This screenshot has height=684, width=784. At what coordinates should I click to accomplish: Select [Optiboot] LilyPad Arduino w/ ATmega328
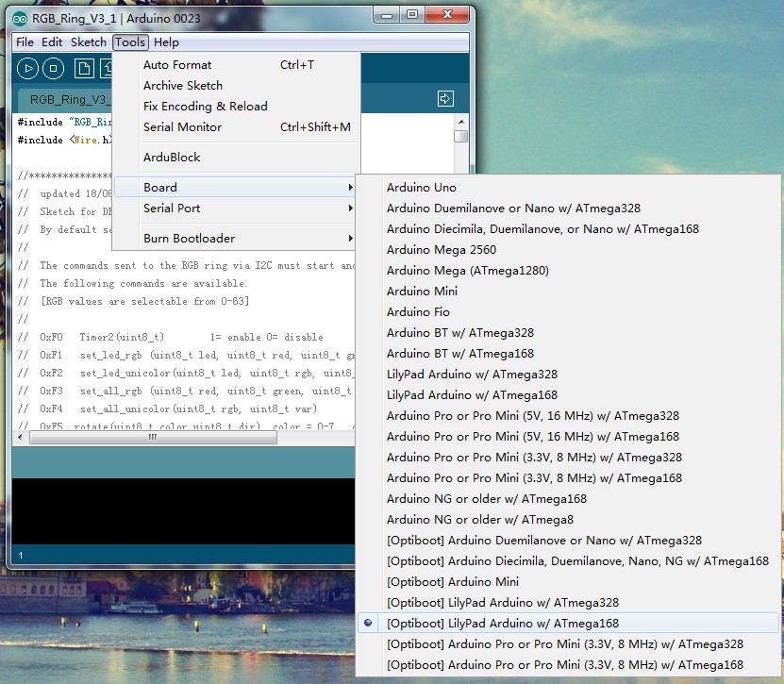tap(568, 603)
